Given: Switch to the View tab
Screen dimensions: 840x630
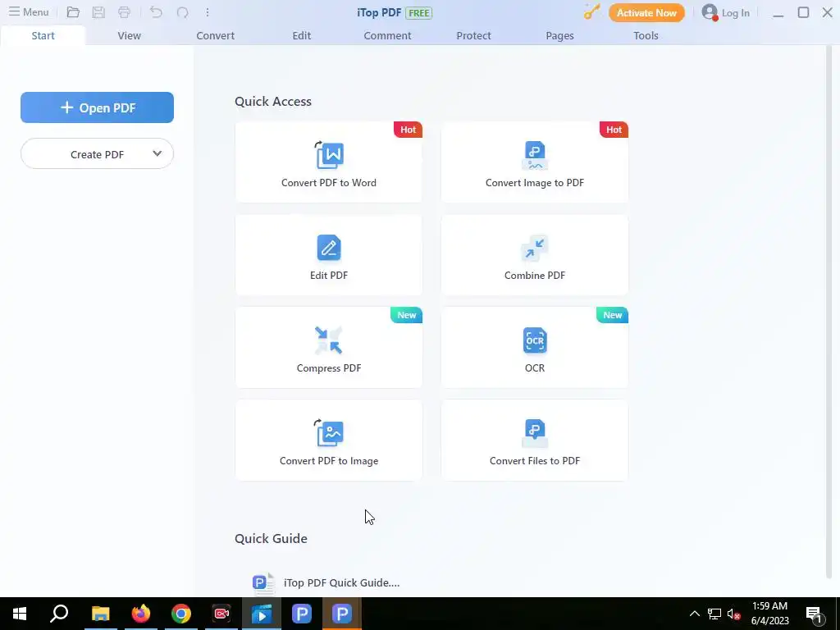Looking at the screenshot, I should (x=129, y=35).
